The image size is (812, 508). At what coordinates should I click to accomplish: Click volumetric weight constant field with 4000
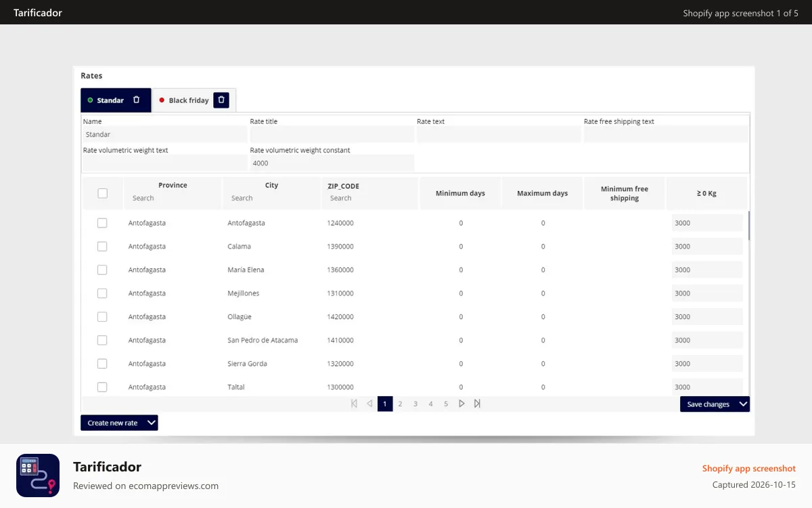pos(332,163)
